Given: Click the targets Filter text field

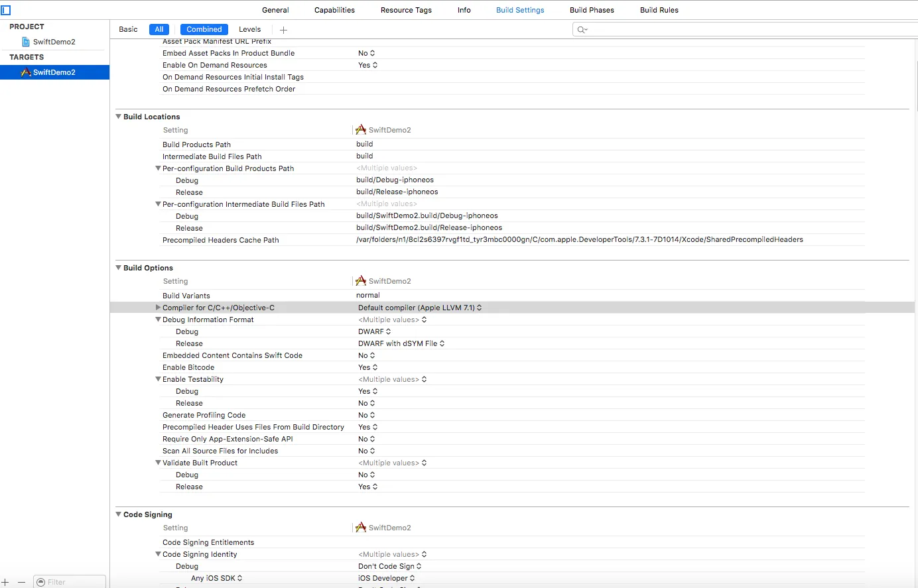Looking at the screenshot, I should [x=70, y=582].
